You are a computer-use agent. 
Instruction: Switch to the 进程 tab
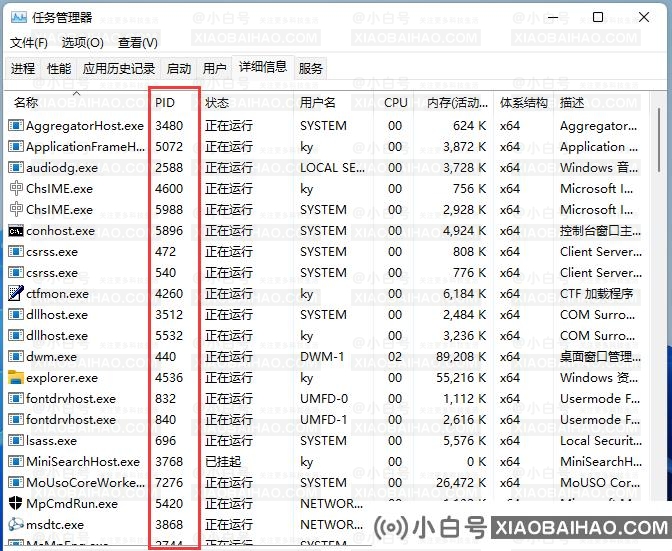tap(23, 69)
